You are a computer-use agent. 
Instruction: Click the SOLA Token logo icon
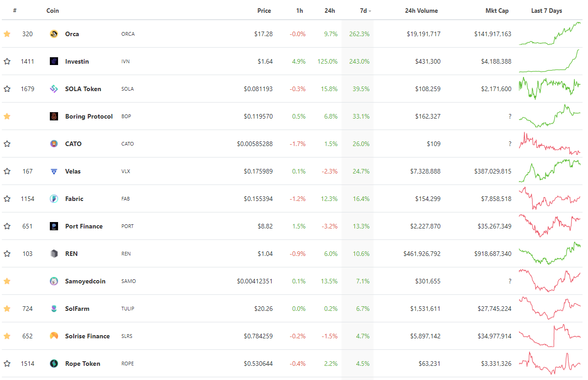(54, 89)
